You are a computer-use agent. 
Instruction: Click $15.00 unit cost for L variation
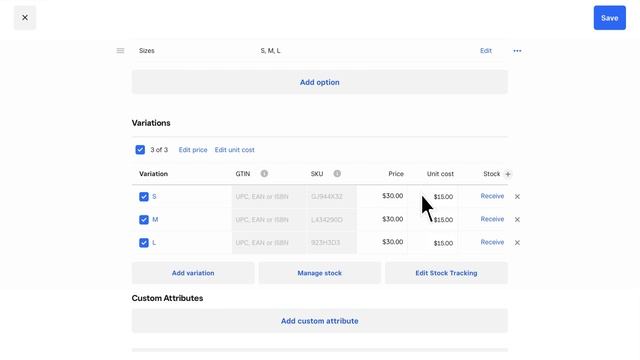click(443, 243)
